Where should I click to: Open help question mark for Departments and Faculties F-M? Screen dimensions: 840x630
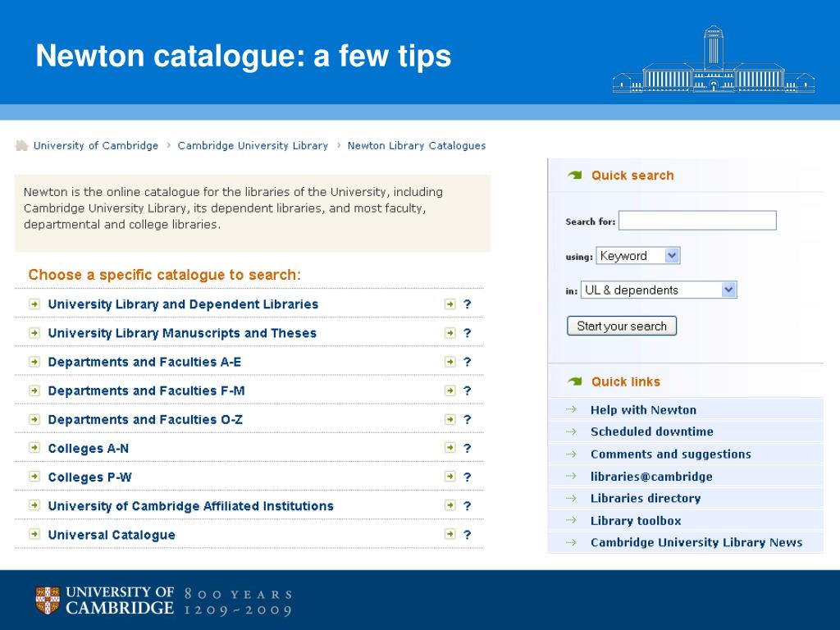[x=467, y=390]
